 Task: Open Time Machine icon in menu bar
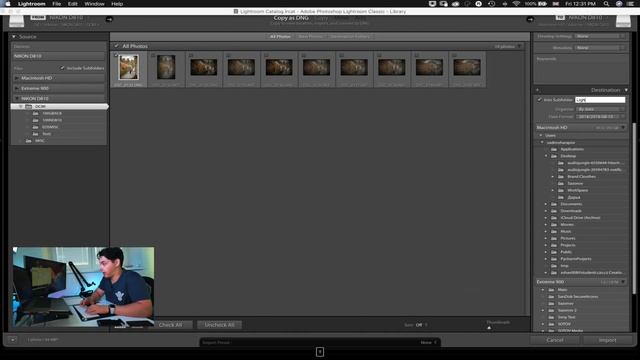pos(491,4)
